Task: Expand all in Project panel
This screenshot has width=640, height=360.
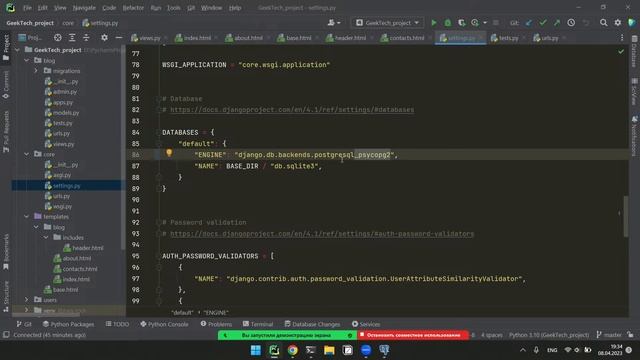Action: [x=72, y=38]
